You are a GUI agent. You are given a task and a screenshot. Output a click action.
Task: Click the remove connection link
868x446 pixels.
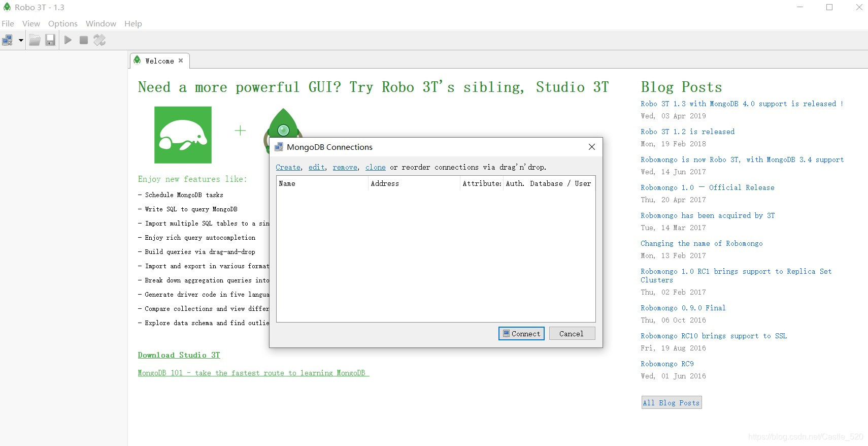(x=345, y=167)
